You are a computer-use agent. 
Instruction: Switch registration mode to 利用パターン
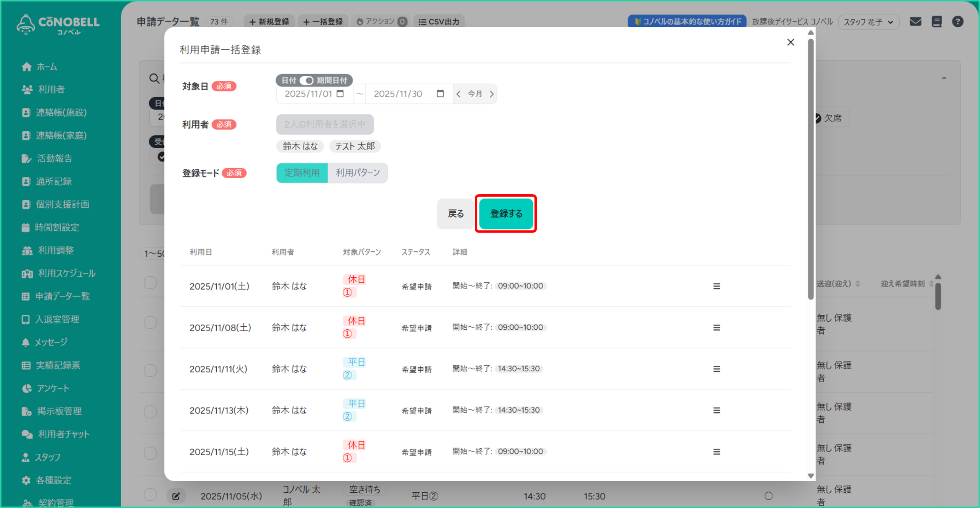[358, 173]
